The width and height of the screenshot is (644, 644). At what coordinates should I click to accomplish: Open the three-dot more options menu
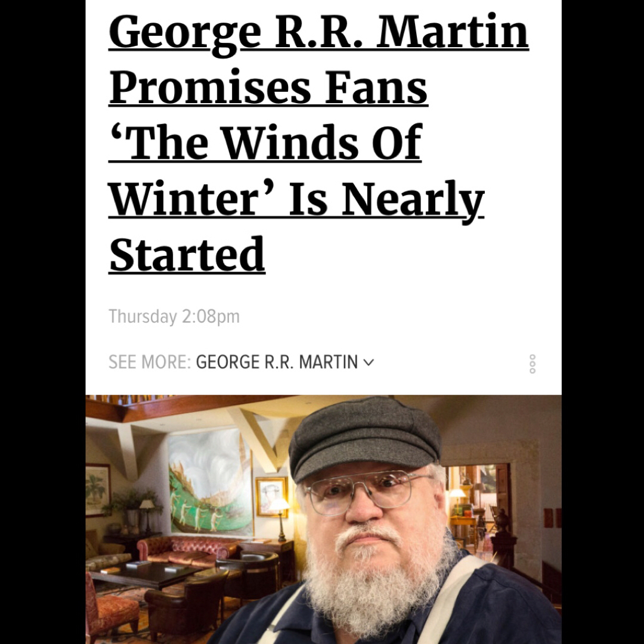tap(532, 364)
